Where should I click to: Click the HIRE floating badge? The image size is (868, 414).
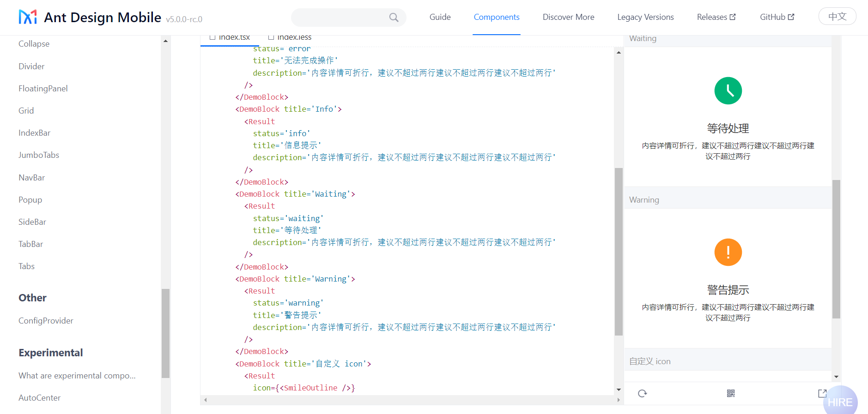pyautogui.click(x=840, y=401)
